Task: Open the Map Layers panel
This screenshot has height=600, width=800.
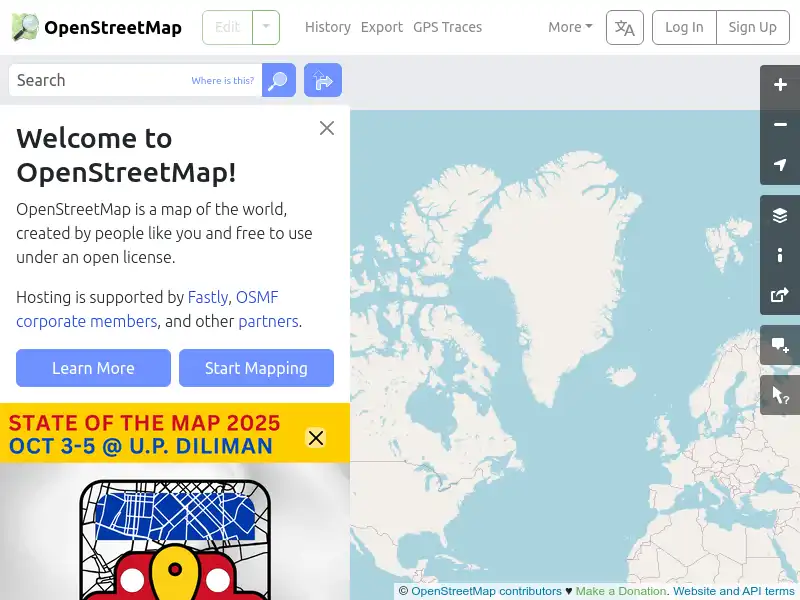Action: [779, 214]
